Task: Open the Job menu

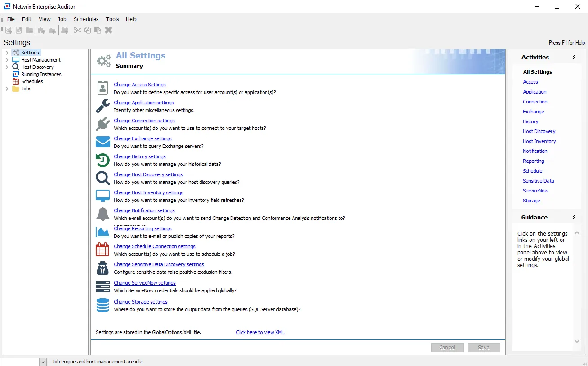Action: point(62,19)
